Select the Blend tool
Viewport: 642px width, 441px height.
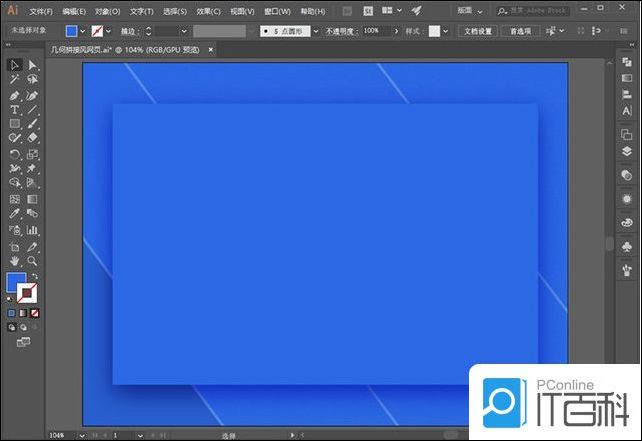tap(32, 213)
